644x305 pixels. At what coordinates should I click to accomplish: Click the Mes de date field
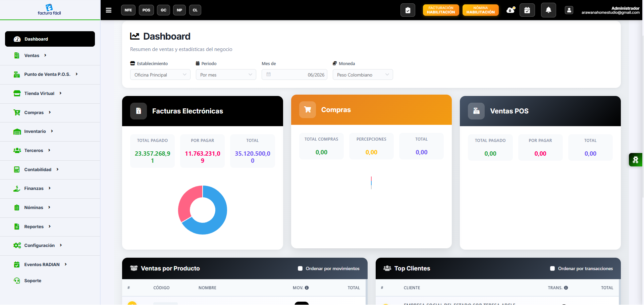click(294, 74)
